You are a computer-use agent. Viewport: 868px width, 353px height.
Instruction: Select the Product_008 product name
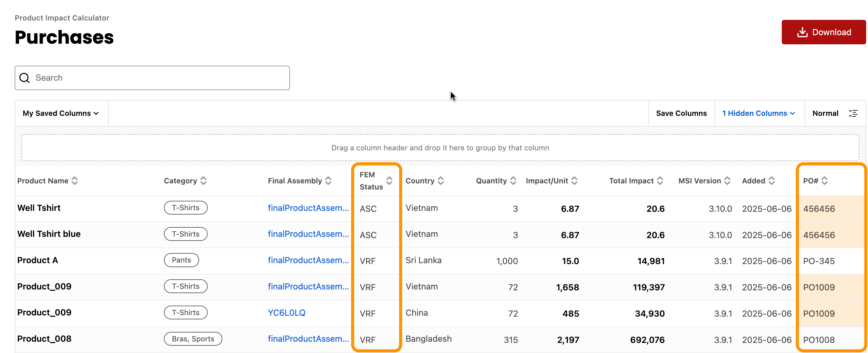[x=44, y=339]
